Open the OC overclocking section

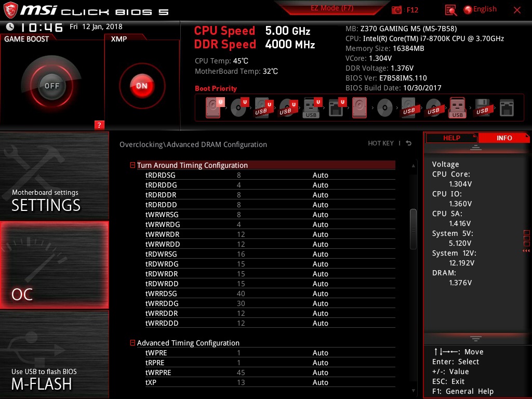point(54,265)
